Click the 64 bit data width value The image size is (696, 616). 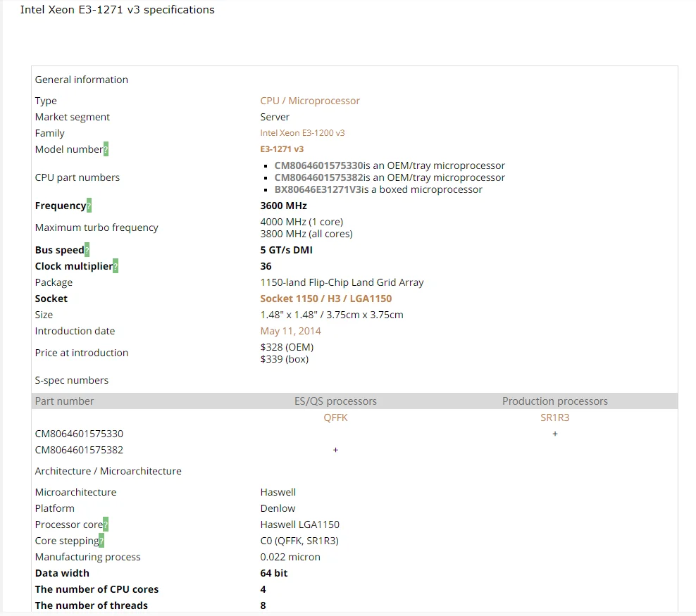pyautogui.click(x=274, y=574)
